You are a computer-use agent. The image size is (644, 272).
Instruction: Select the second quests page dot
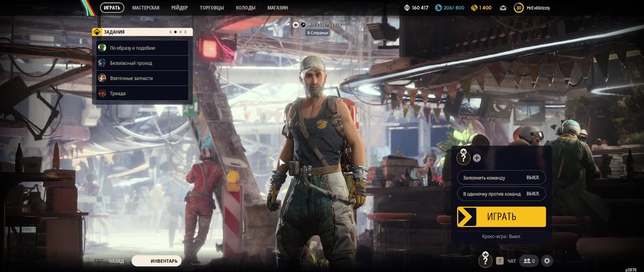click(180, 32)
